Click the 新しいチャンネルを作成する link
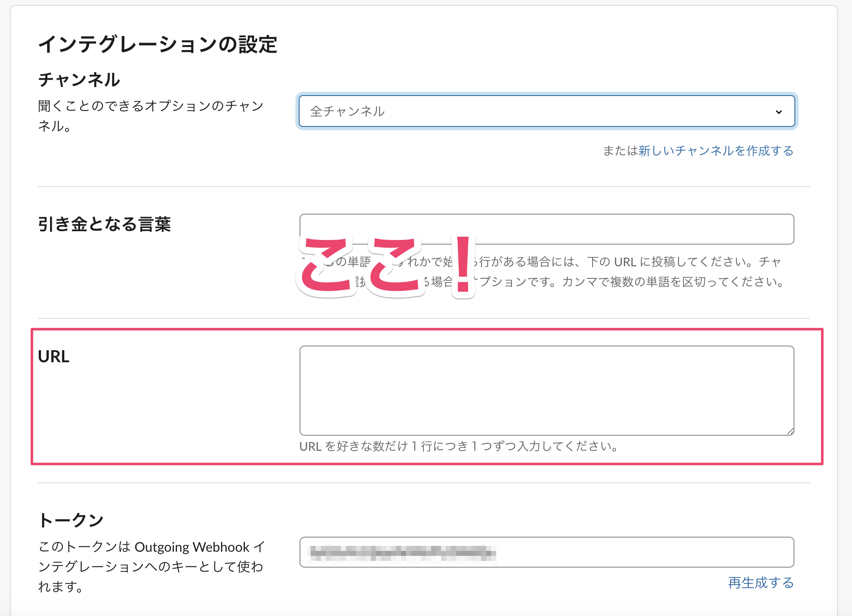The image size is (852, 616). (716, 151)
